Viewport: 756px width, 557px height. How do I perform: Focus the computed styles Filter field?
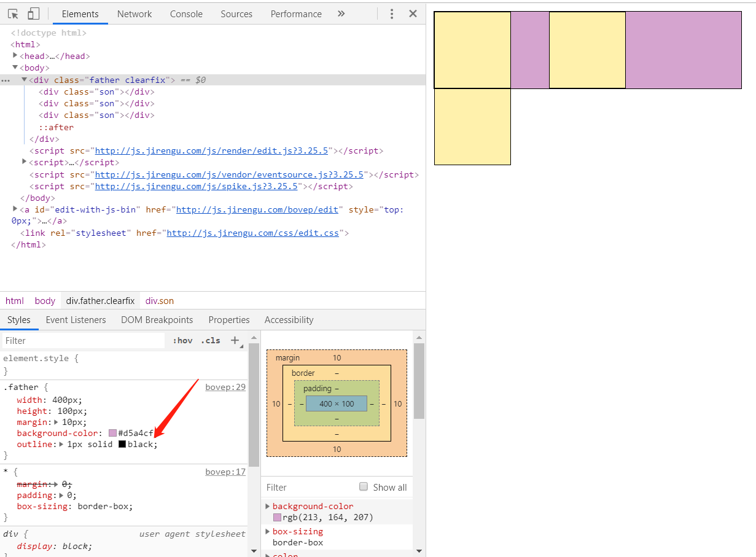click(307, 487)
